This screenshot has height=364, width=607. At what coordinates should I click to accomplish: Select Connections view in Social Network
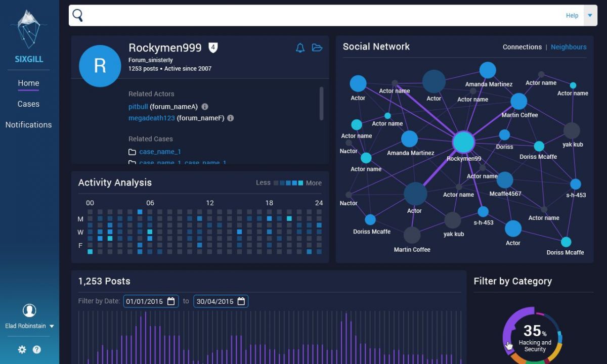click(x=522, y=47)
